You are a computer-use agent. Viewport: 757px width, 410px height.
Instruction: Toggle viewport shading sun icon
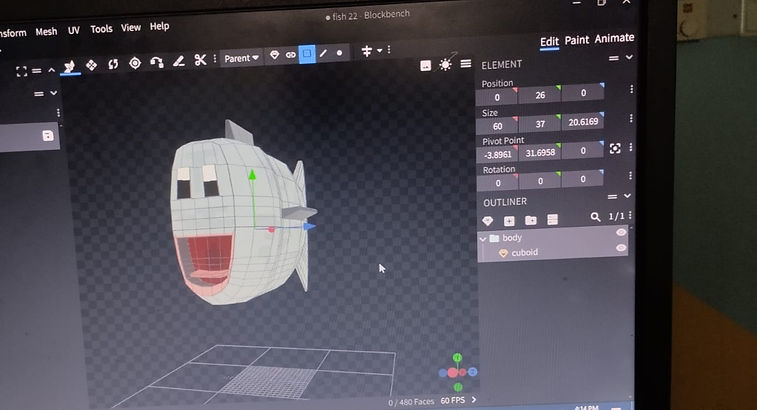click(445, 64)
